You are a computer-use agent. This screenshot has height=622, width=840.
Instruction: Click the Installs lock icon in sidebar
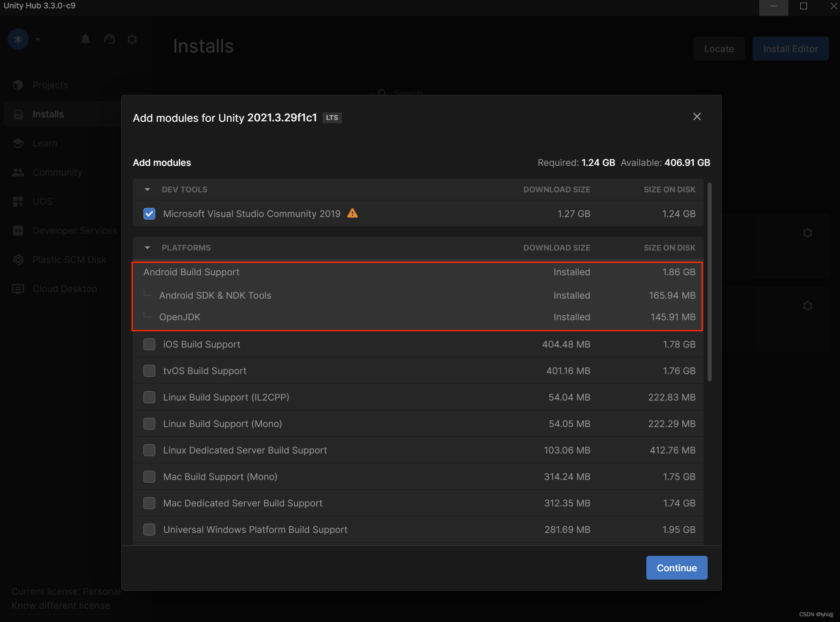18,114
